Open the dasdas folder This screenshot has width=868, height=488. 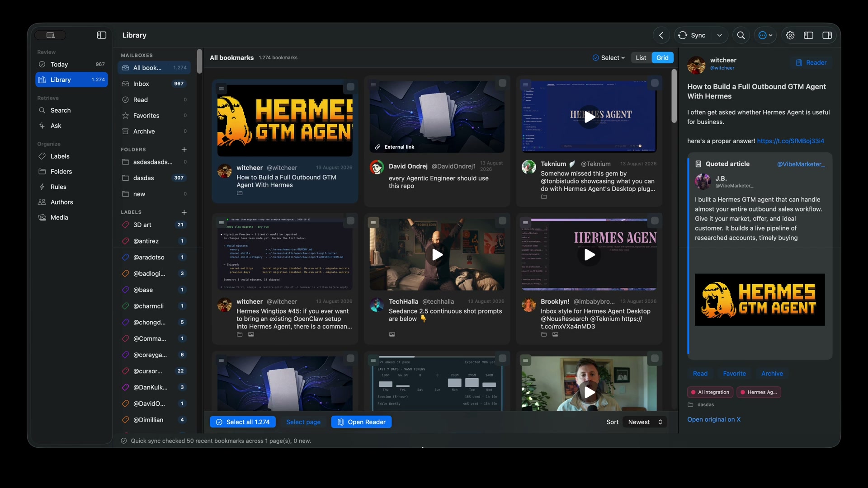click(154, 178)
